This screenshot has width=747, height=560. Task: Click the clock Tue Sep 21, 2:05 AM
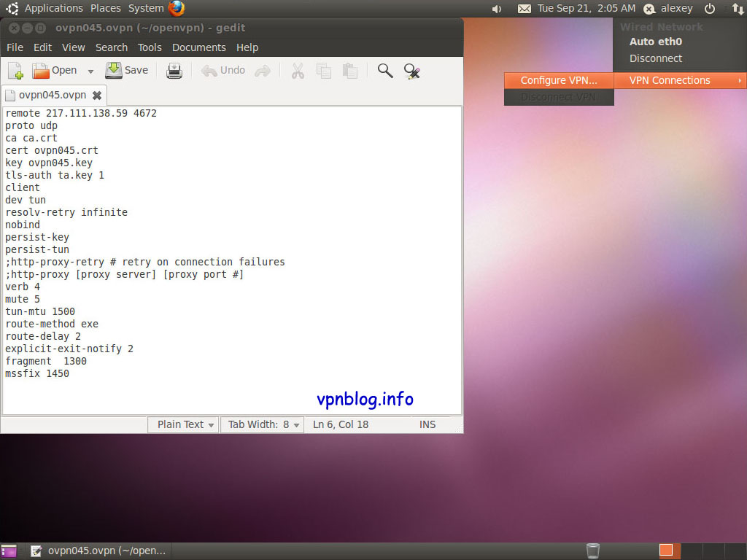pyautogui.click(x=587, y=8)
